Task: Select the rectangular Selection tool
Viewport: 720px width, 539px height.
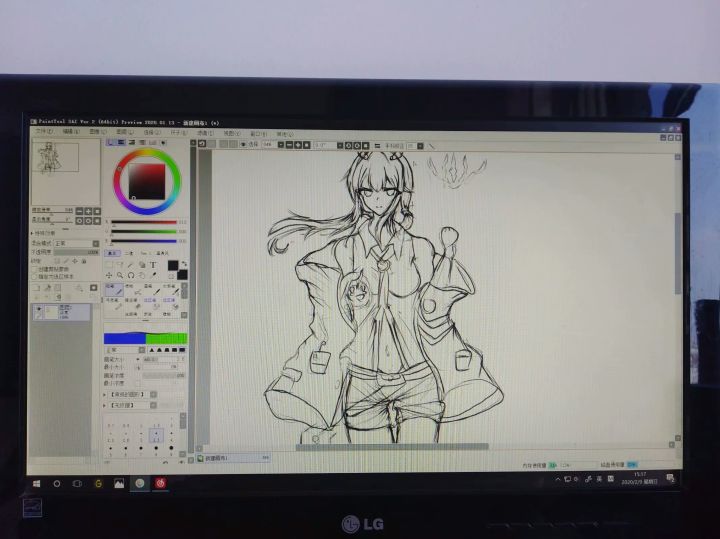Action: pos(109,265)
